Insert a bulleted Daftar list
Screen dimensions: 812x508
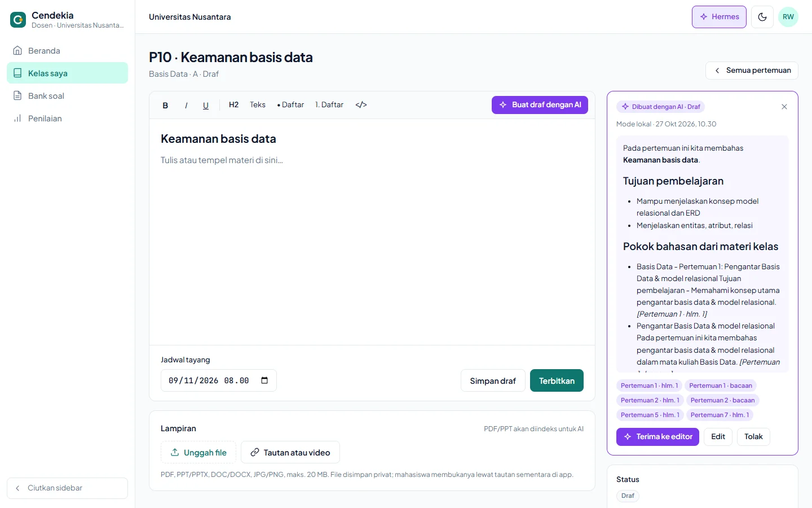coord(290,105)
